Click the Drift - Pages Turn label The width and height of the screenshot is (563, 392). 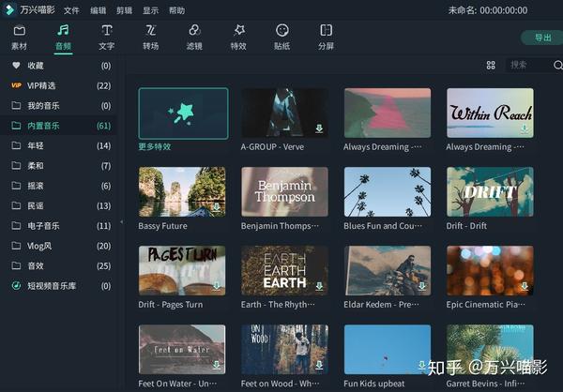171,305
